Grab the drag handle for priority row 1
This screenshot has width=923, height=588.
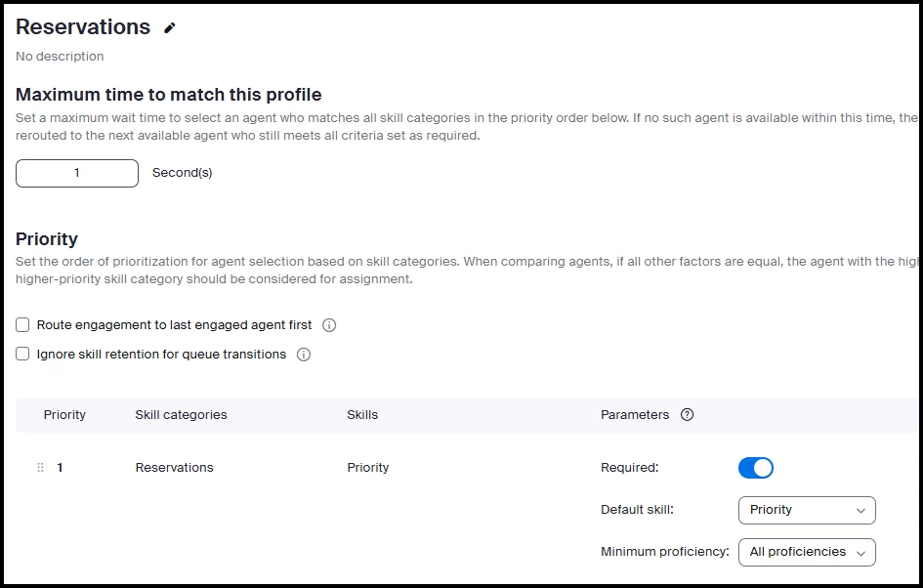(40, 468)
